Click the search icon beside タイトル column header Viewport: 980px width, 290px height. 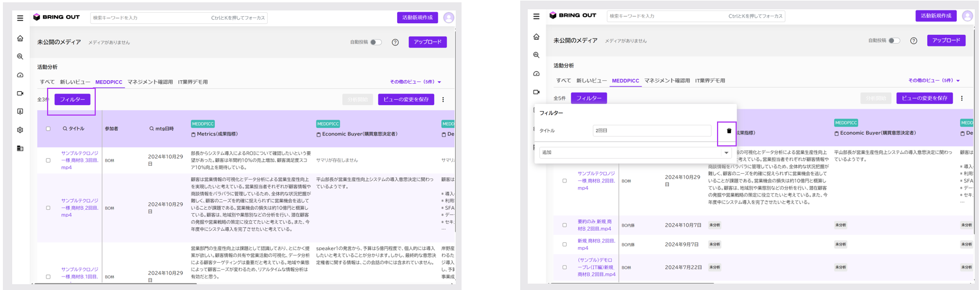(65, 129)
